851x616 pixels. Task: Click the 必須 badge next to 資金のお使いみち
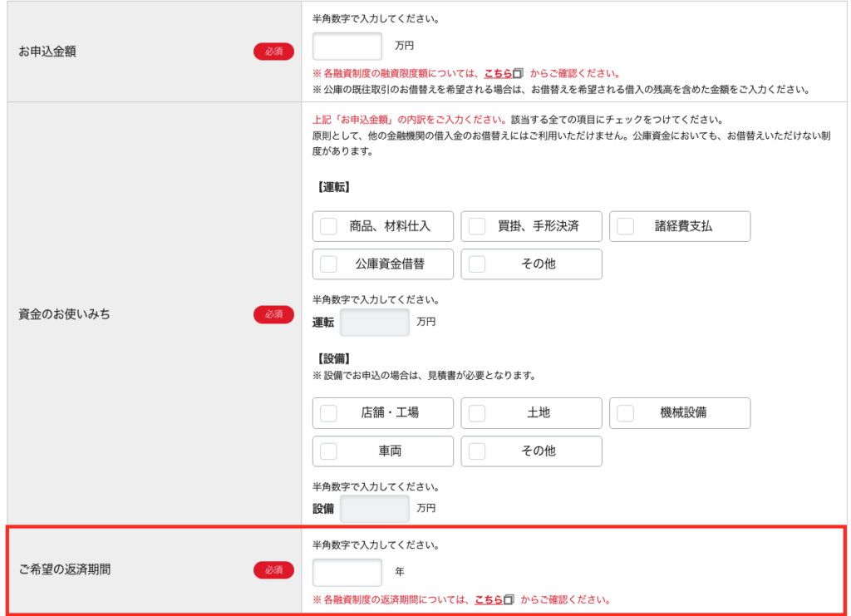(x=273, y=314)
